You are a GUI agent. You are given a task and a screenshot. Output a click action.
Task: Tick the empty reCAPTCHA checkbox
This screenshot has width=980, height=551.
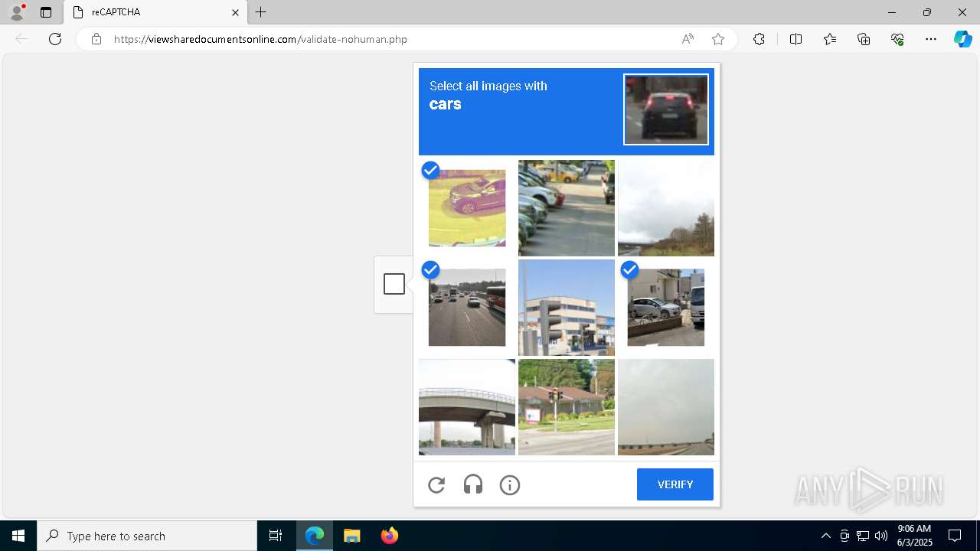coord(394,284)
